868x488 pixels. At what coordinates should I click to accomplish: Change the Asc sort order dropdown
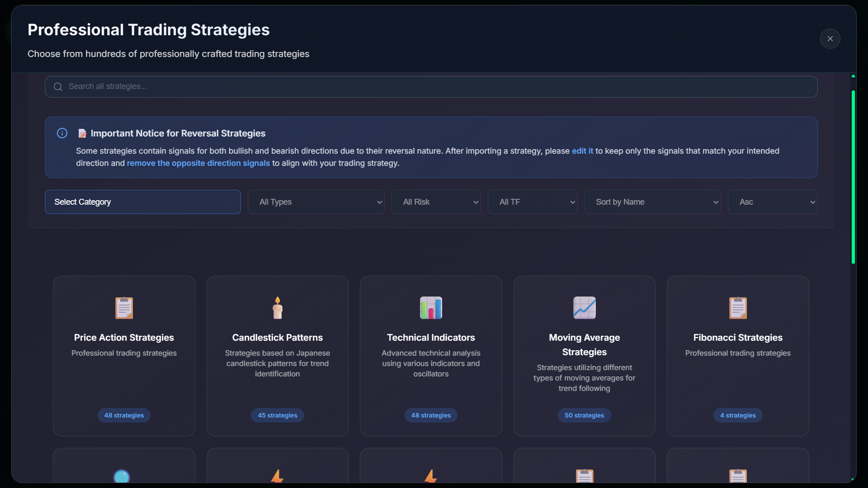[773, 202]
